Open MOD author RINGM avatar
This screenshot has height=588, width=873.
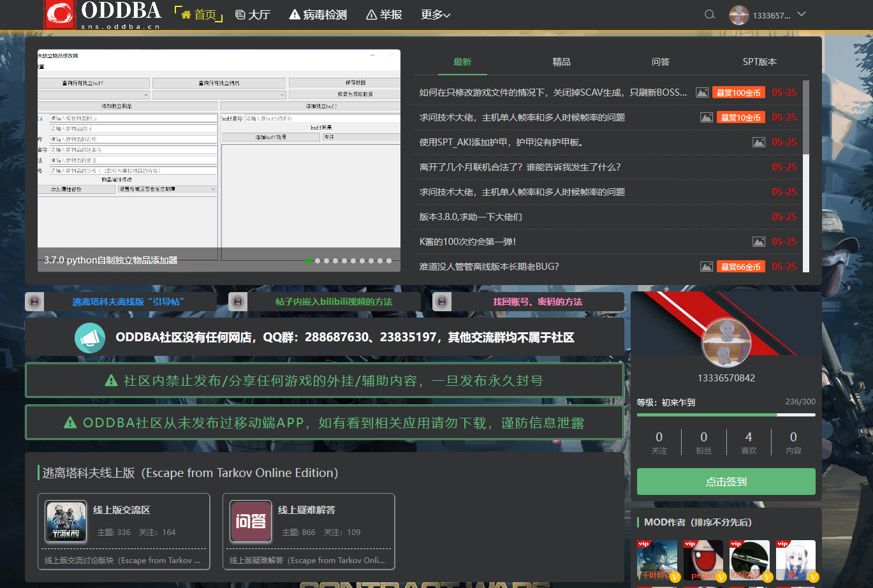750,561
